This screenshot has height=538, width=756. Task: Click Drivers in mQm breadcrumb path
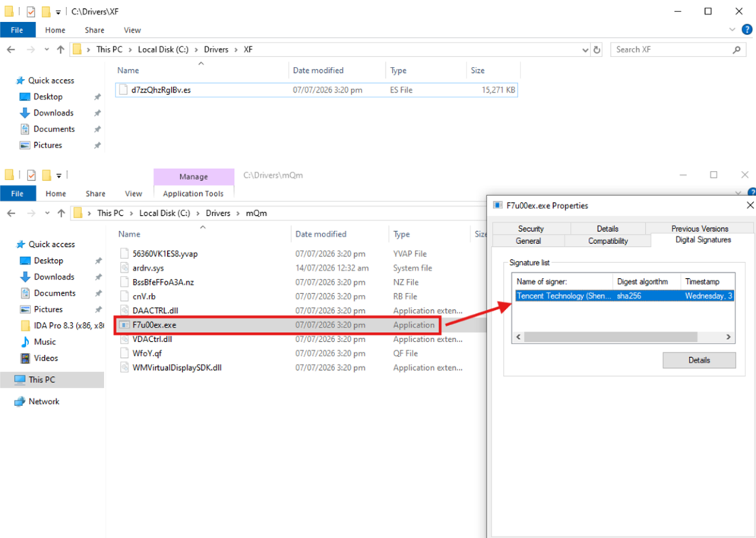pyautogui.click(x=218, y=213)
